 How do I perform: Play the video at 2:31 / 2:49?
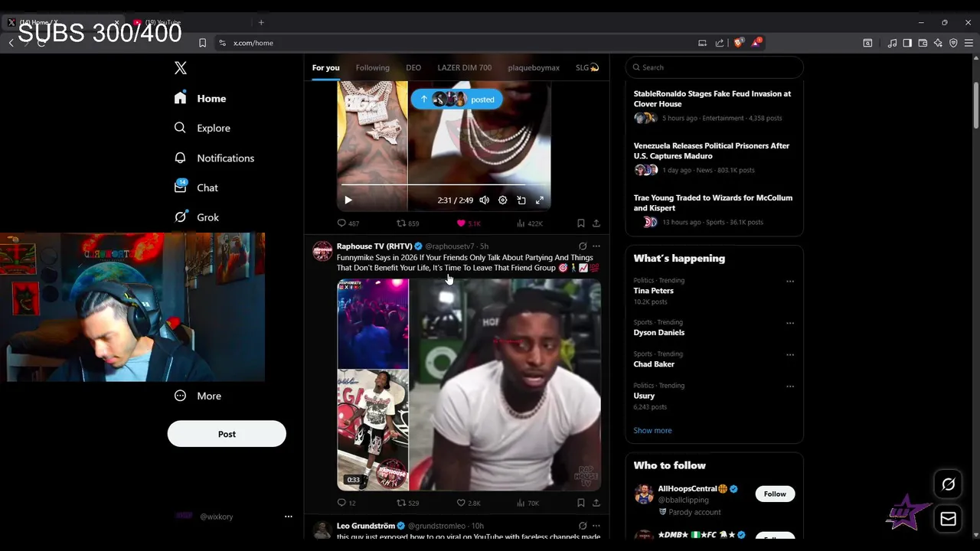pyautogui.click(x=348, y=200)
